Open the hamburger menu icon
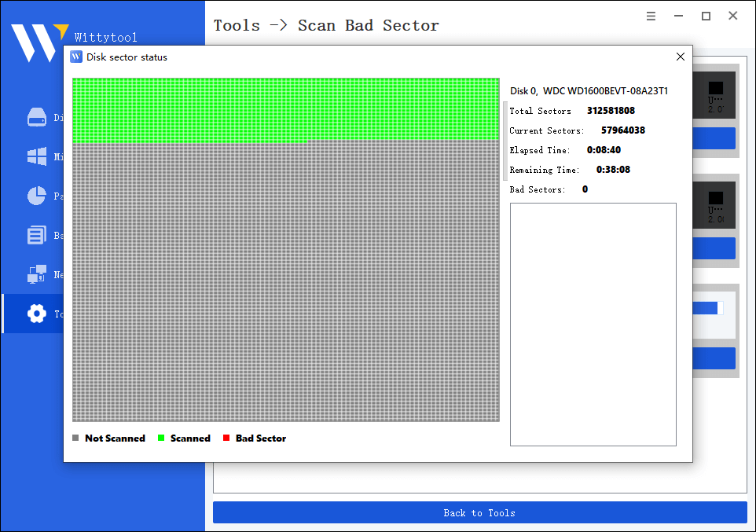This screenshot has width=756, height=532. click(x=651, y=15)
